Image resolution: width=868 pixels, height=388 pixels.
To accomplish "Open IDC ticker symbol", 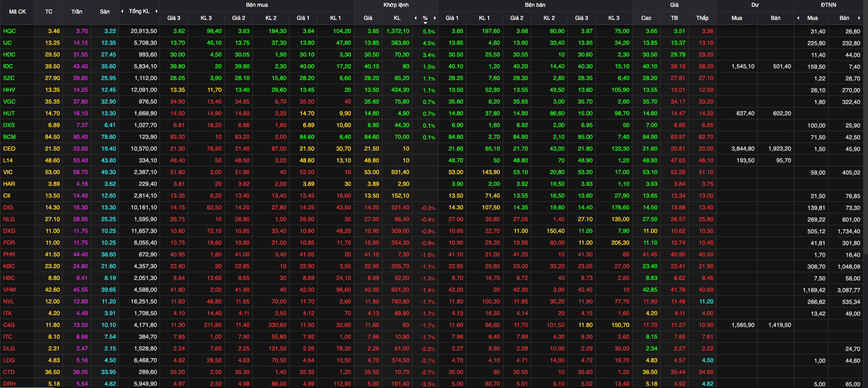I will (x=8, y=66).
